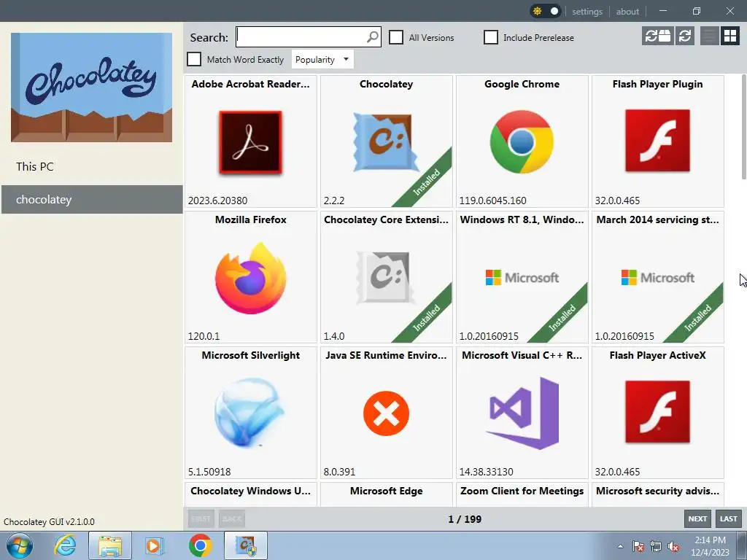Click Firefox version 120.0.1 text

pyautogui.click(x=204, y=336)
